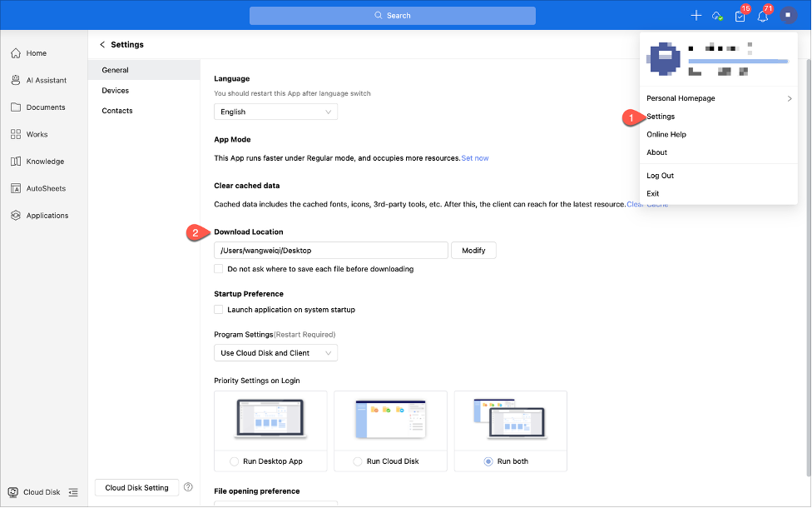Click the search bar at the top
Image resolution: width=812 pixels, height=508 pixels.
click(x=392, y=16)
